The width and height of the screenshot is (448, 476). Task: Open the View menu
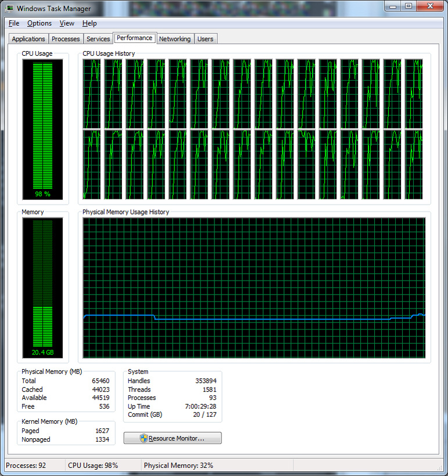[67, 23]
